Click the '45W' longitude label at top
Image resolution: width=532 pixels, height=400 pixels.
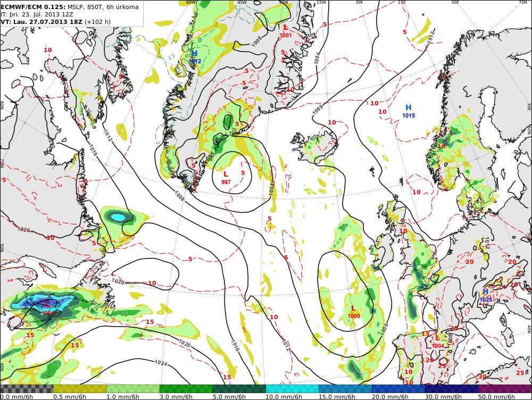pos(242,2)
